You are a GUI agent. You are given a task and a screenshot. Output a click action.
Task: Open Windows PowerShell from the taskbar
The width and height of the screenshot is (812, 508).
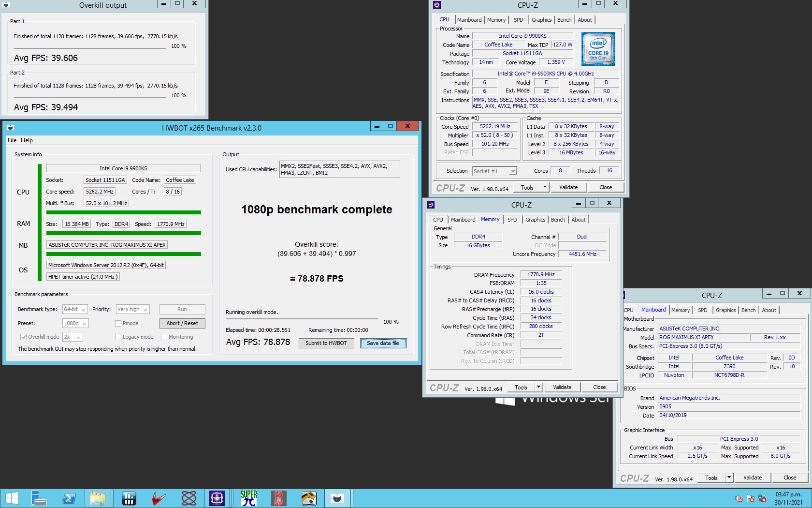click(x=69, y=498)
